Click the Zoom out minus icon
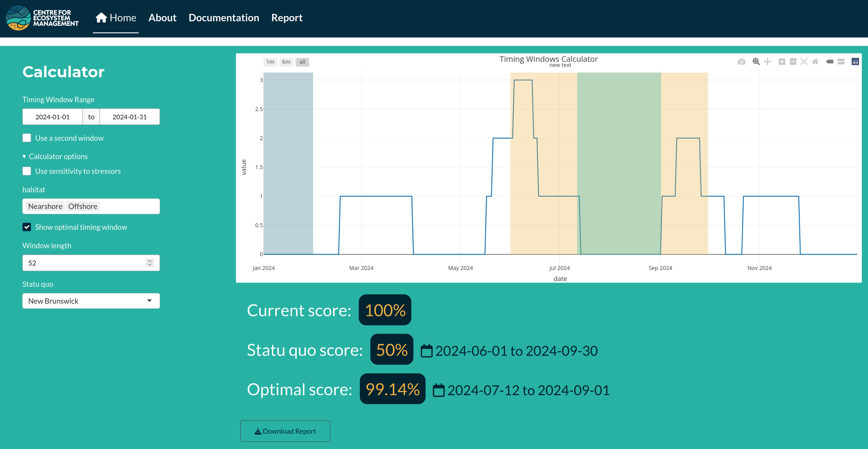868x449 pixels. [x=793, y=62]
